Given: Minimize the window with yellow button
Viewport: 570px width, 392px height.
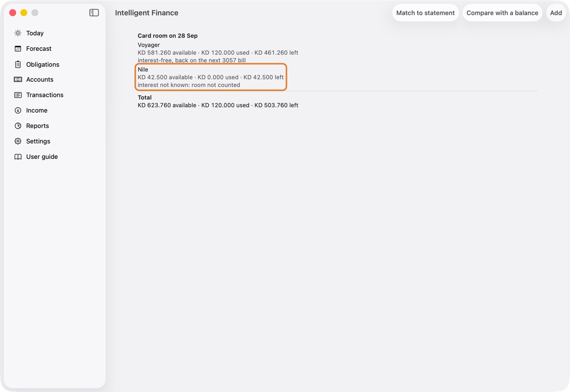Looking at the screenshot, I should click(24, 13).
